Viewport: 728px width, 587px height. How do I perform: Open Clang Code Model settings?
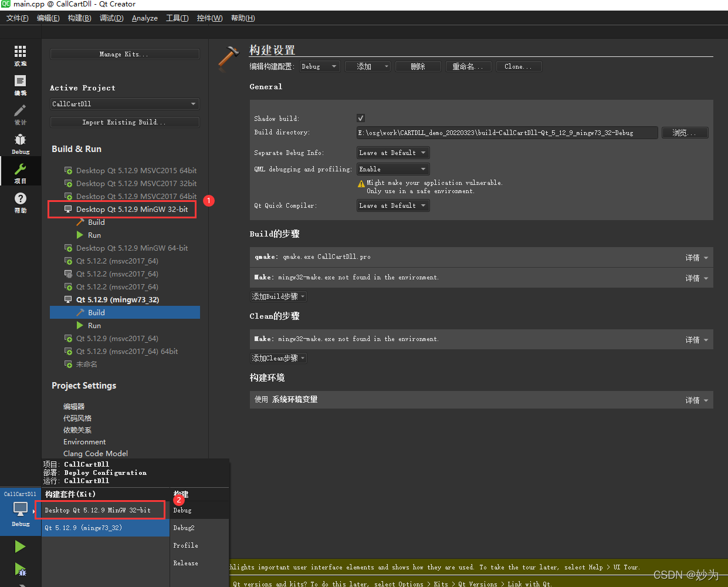click(96, 453)
